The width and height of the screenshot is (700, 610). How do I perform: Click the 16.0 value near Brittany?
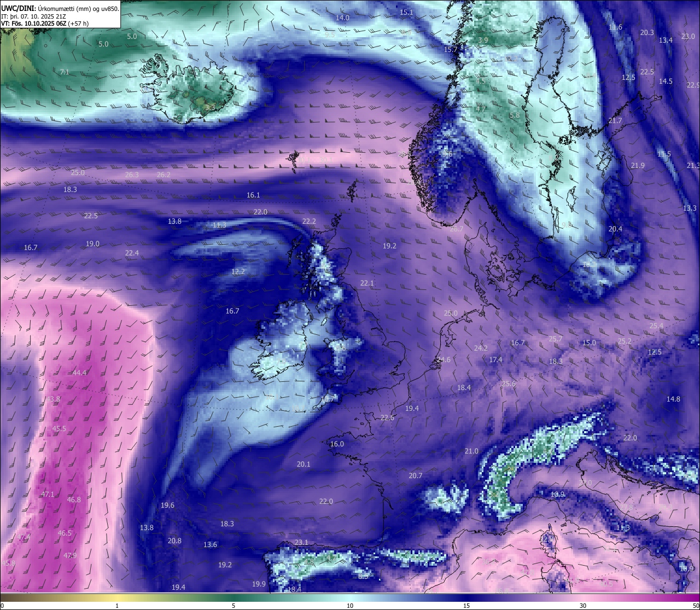337,444
